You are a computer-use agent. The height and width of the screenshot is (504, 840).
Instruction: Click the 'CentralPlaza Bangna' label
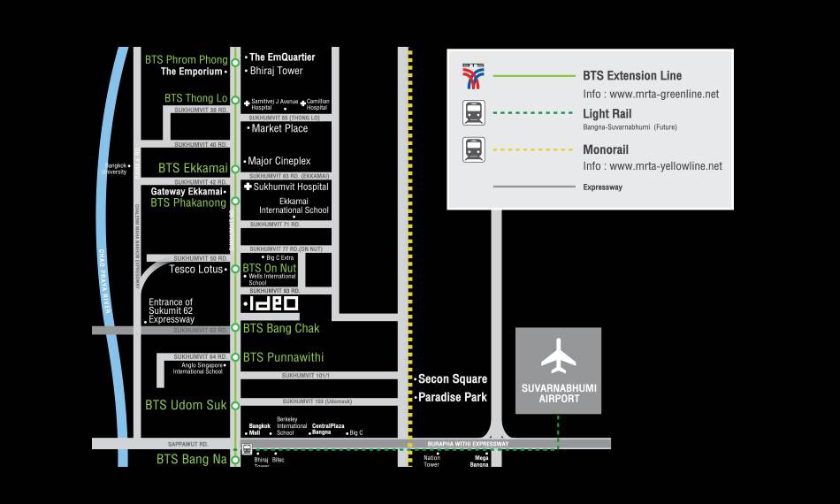pos(328,429)
